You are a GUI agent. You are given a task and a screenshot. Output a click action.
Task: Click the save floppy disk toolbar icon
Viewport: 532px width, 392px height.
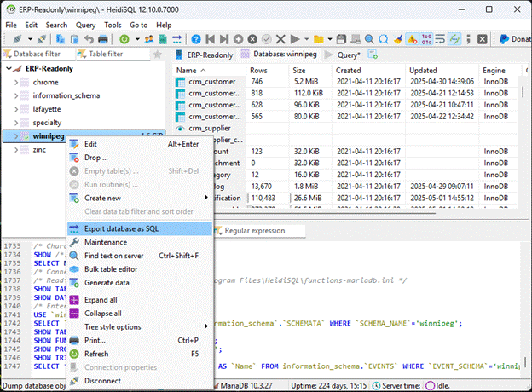[x=341, y=39]
